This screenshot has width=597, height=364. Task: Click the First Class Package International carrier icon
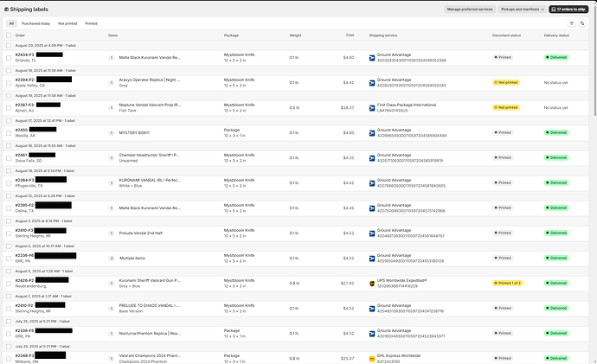(x=372, y=107)
